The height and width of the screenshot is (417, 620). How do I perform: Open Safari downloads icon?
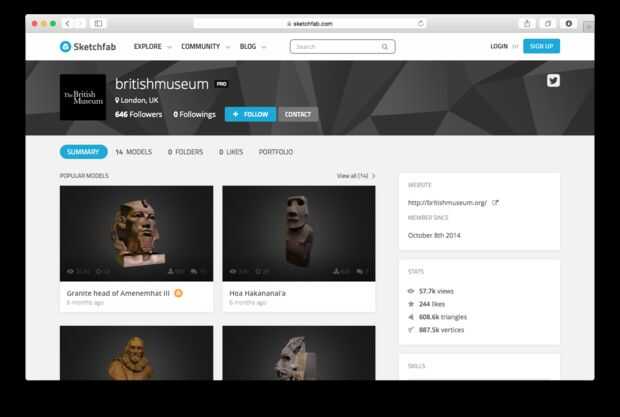[x=569, y=24]
